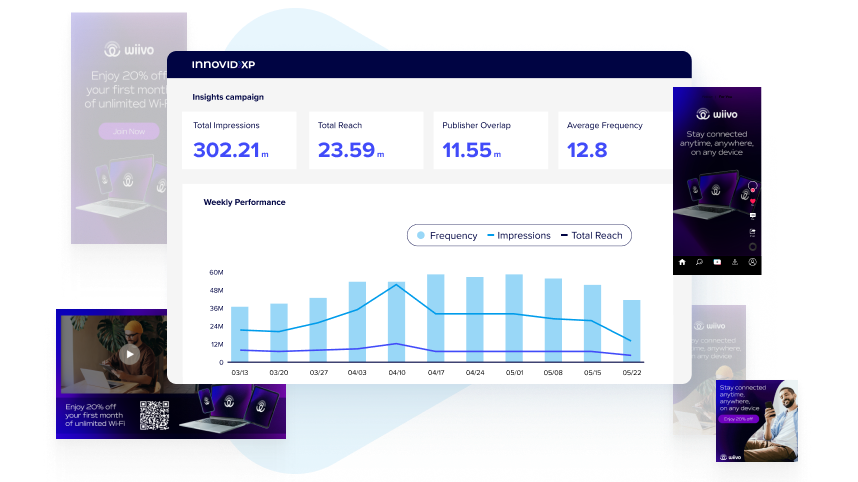The image size is (858, 482).
Task: Tap the spinning sound disc icon
Action: (752, 247)
